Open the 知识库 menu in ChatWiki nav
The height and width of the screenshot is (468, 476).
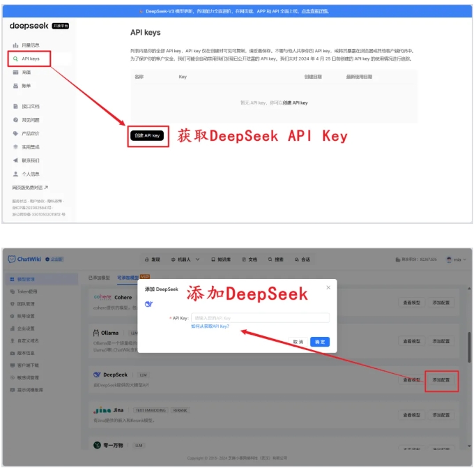tap(221, 259)
